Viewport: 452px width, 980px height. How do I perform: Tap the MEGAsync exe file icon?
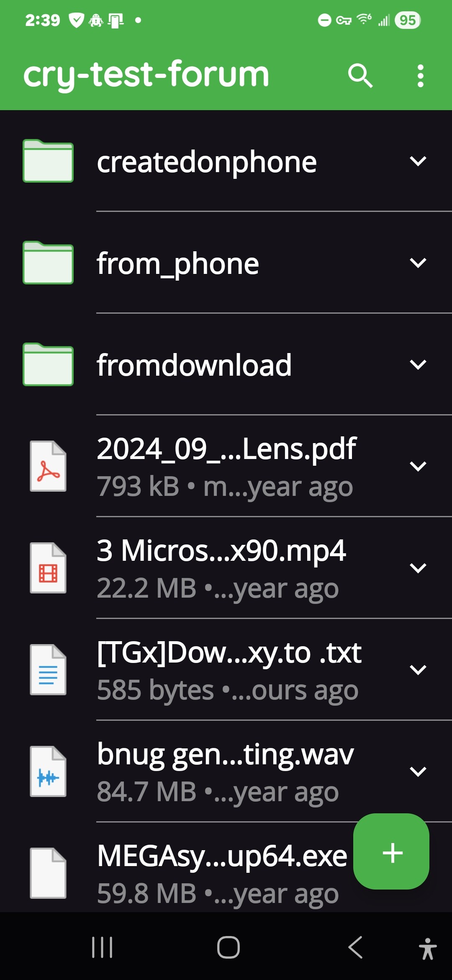click(x=48, y=873)
